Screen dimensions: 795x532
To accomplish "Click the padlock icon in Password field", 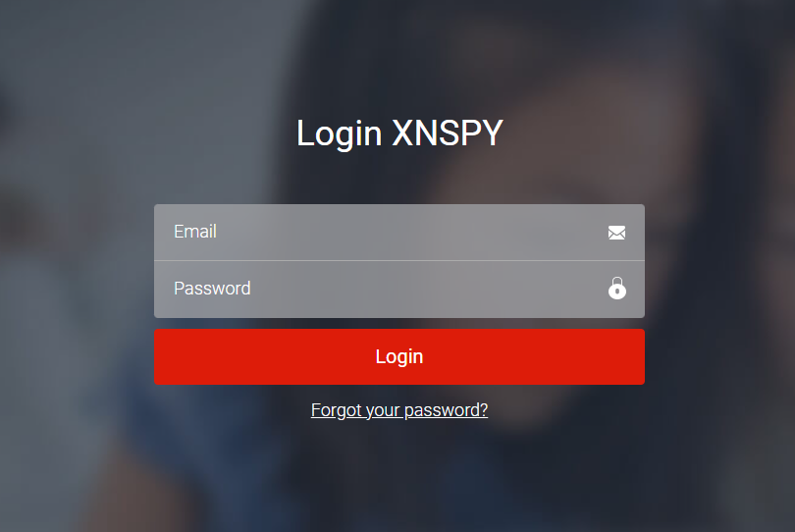I will click(x=617, y=288).
